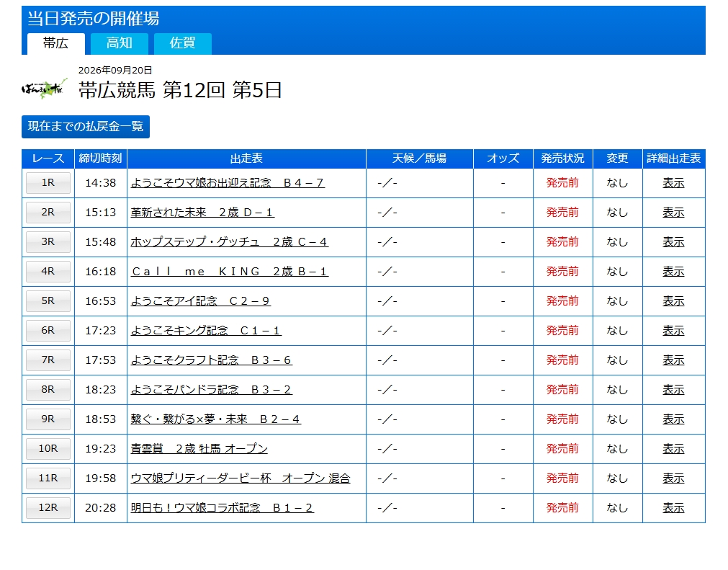
Task: Click the 20:28 deadline time cell
Action: pos(101,508)
